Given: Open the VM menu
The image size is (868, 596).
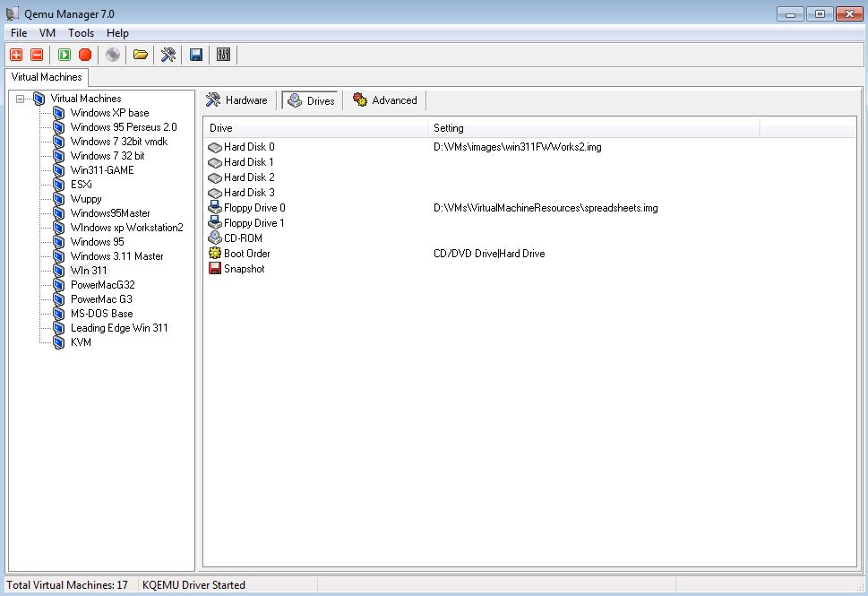Looking at the screenshot, I should coord(47,32).
